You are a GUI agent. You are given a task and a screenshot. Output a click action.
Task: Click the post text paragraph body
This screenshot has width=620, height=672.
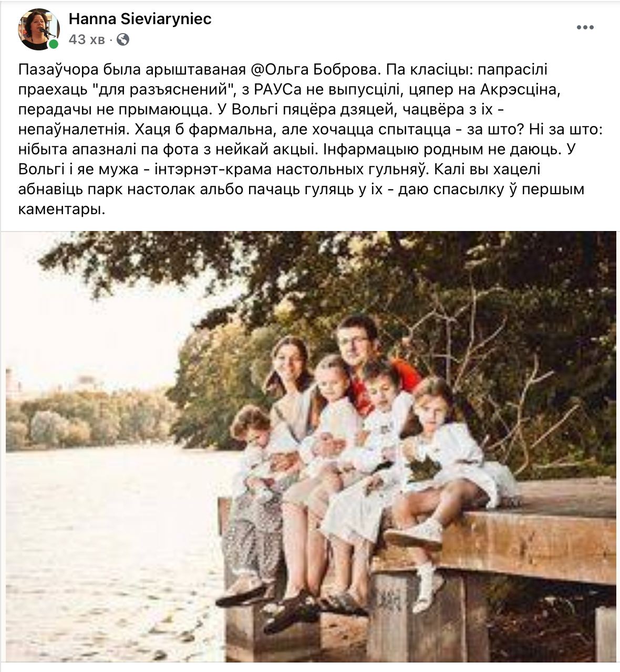click(x=310, y=139)
